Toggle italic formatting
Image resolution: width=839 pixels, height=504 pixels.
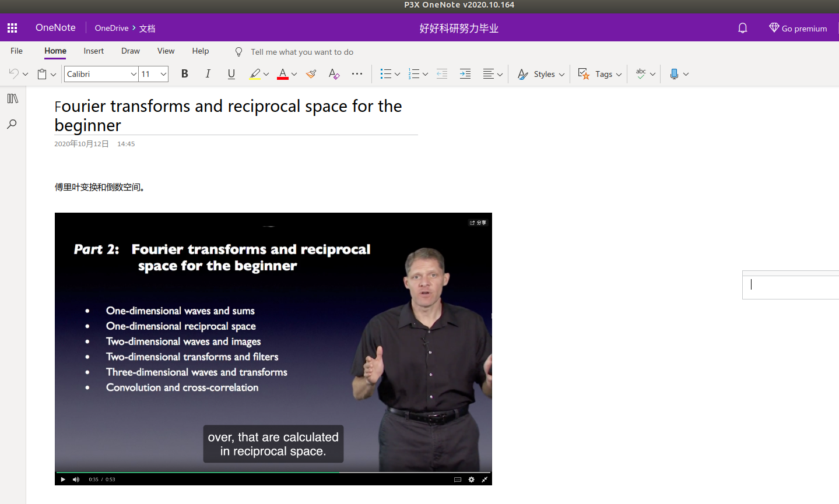click(208, 73)
